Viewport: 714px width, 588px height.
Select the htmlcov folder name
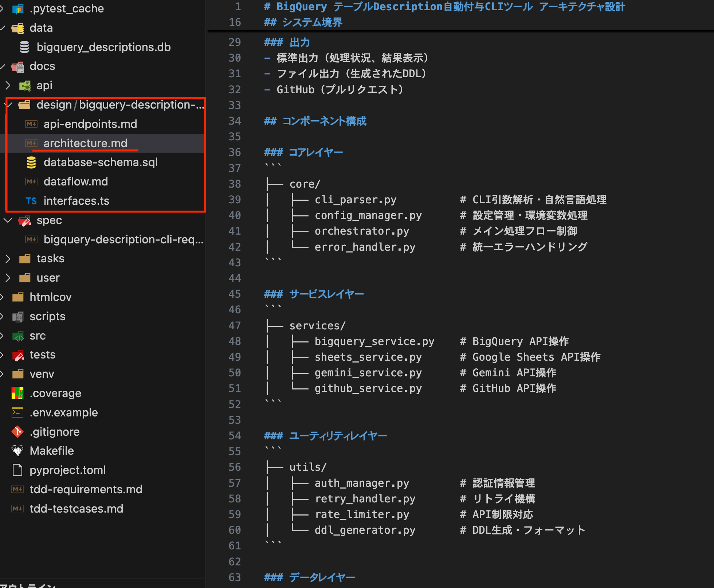51,297
